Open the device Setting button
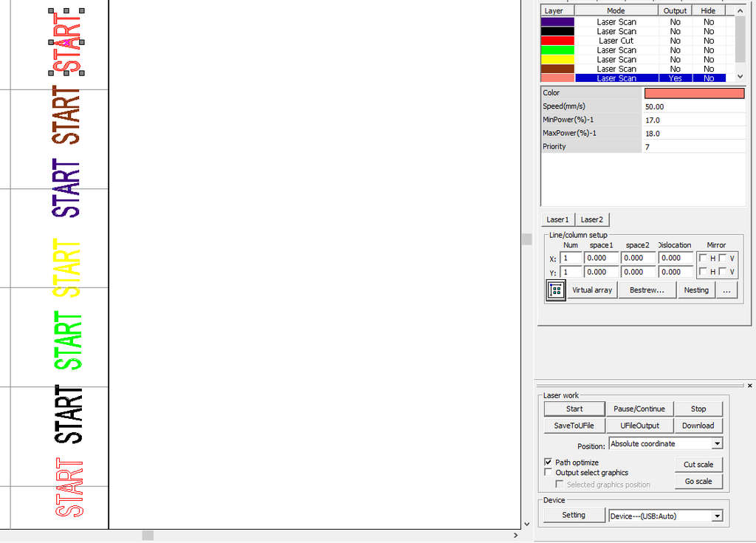 pos(574,515)
